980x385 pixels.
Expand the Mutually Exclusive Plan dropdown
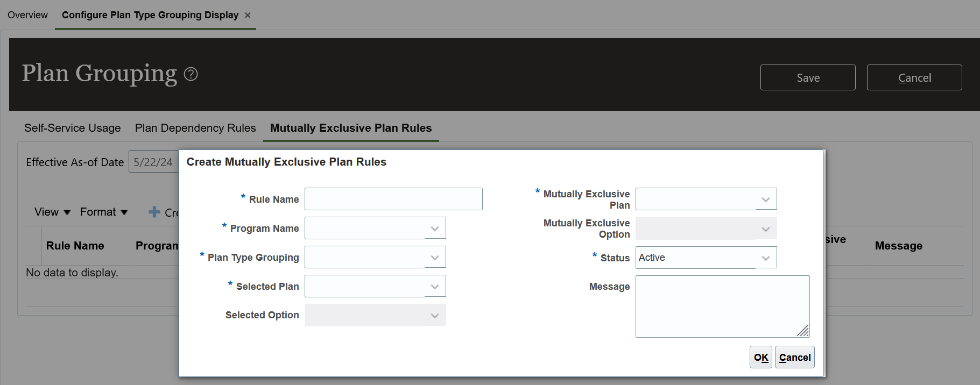coord(765,199)
